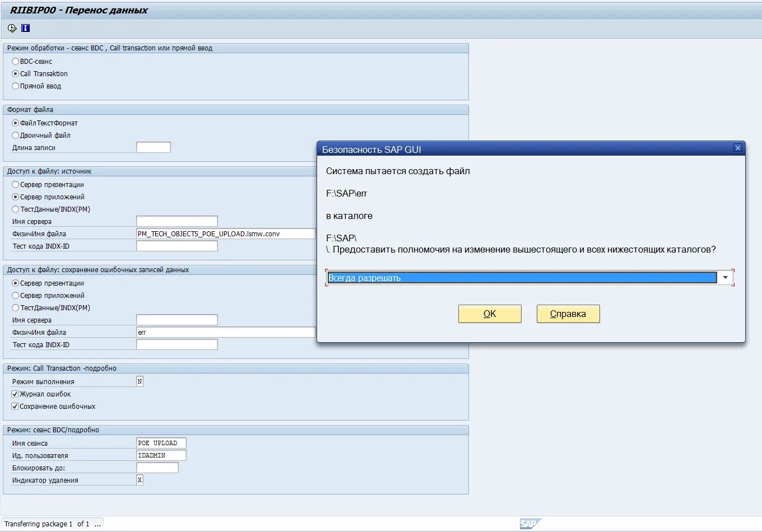Click the Длина записи input field
The image size is (762, 532).
click(154, 147)
